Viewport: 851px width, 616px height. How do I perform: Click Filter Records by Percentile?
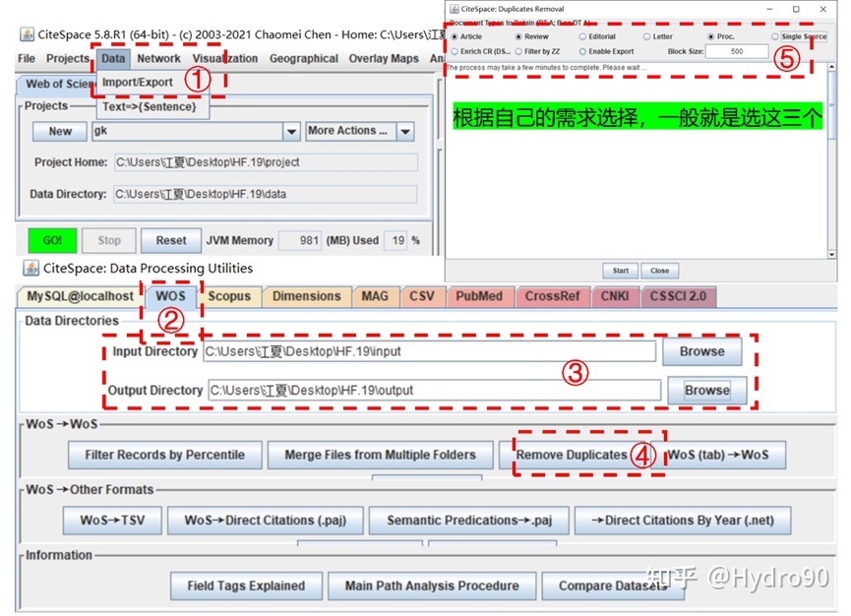165,455
